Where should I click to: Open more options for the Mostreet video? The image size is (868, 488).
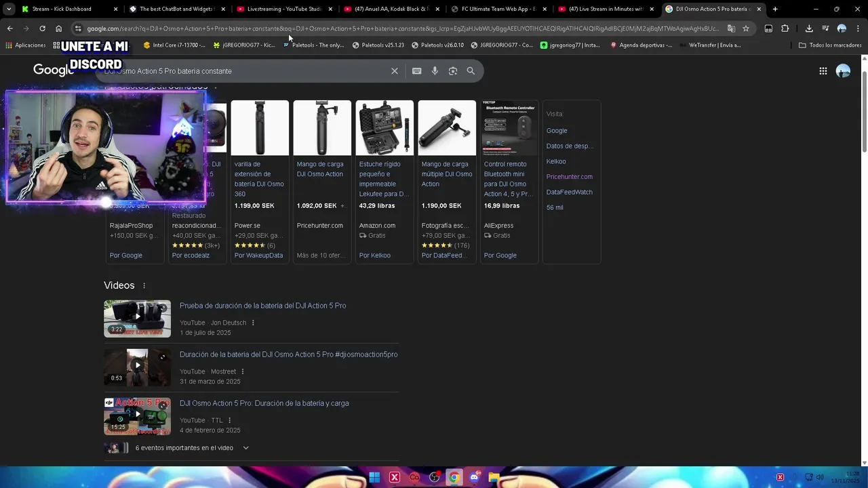click(242, 371)
